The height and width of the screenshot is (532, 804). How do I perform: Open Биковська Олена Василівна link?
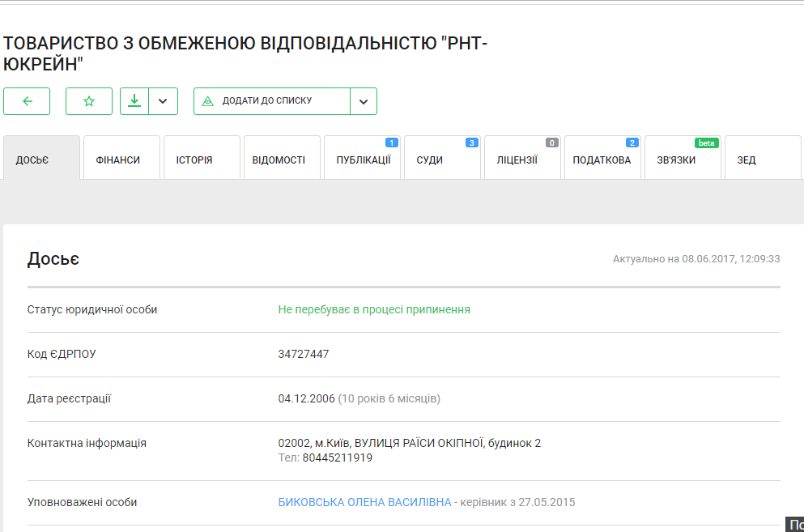364,502
